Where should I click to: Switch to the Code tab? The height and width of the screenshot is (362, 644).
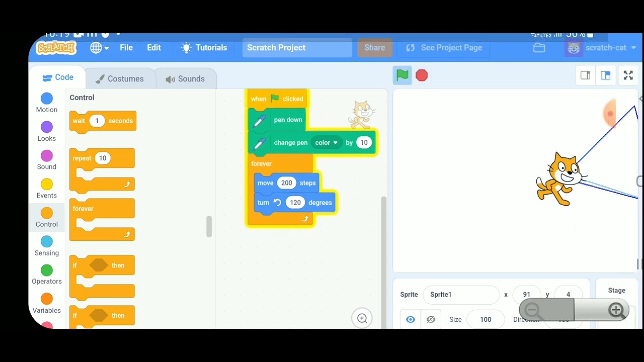58,77
